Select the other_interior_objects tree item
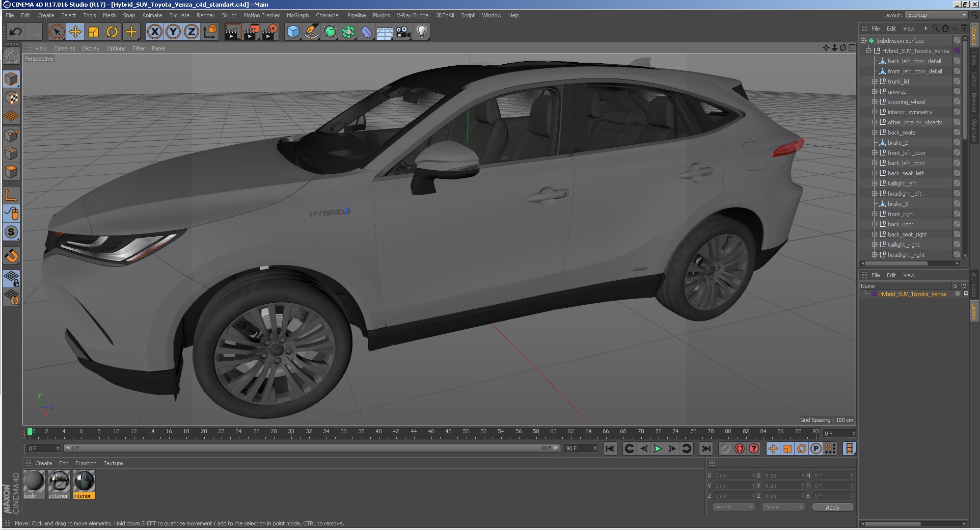980x530 pixels. click(915, 122)
